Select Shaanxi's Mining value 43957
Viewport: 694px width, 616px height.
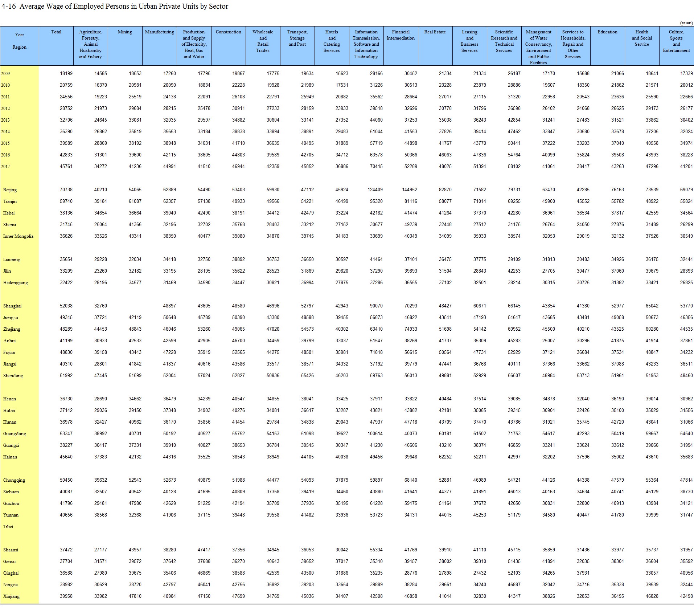tap(135, 550)
